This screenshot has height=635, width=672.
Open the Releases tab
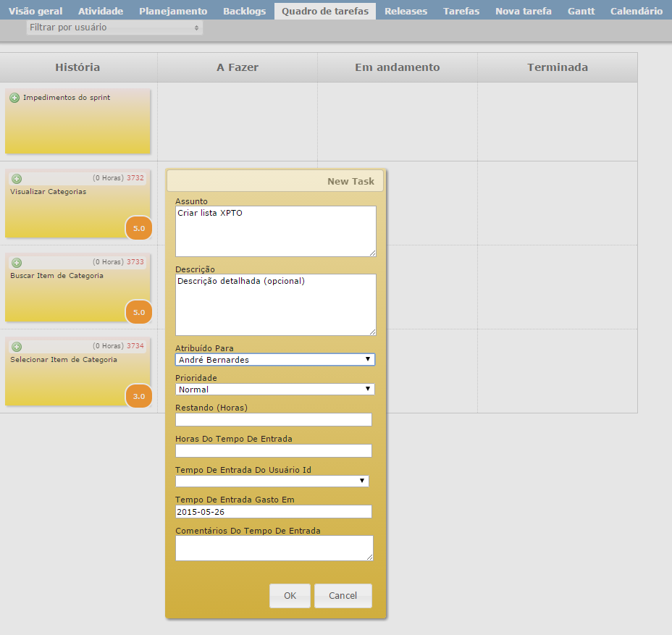click(406, 11)
